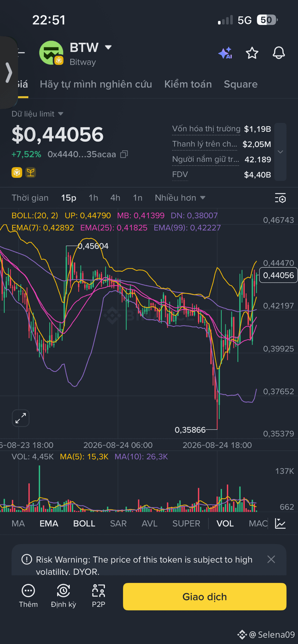Select the 1n timeframe
Screen dimensions: 298x644
pyautogui.click(x=137, y=198)
